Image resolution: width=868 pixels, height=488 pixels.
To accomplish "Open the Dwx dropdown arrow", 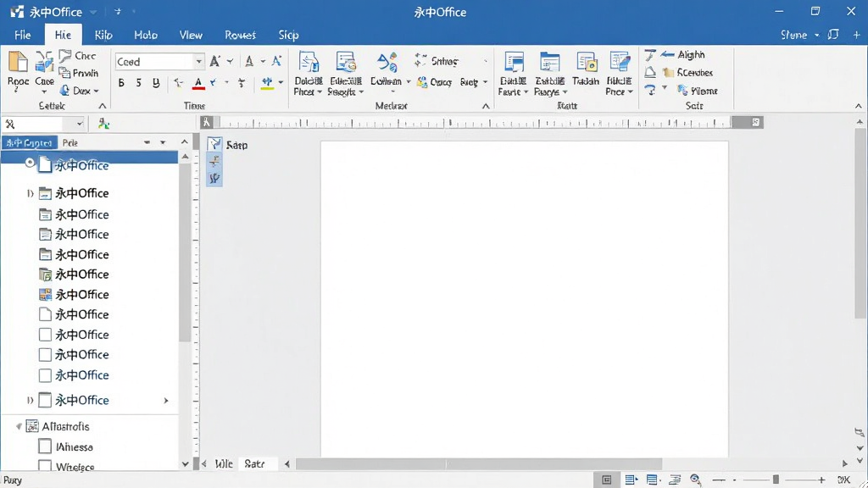I will point(97,91).
